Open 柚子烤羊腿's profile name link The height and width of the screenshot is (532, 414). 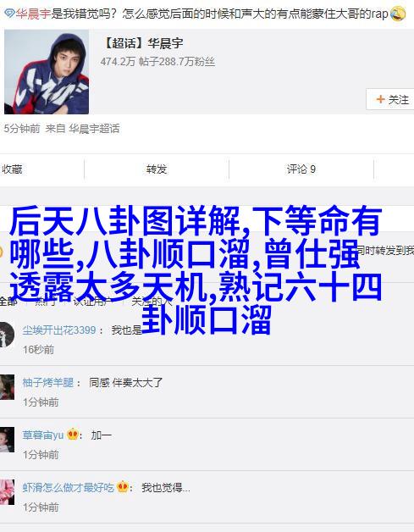click(47, 382)
